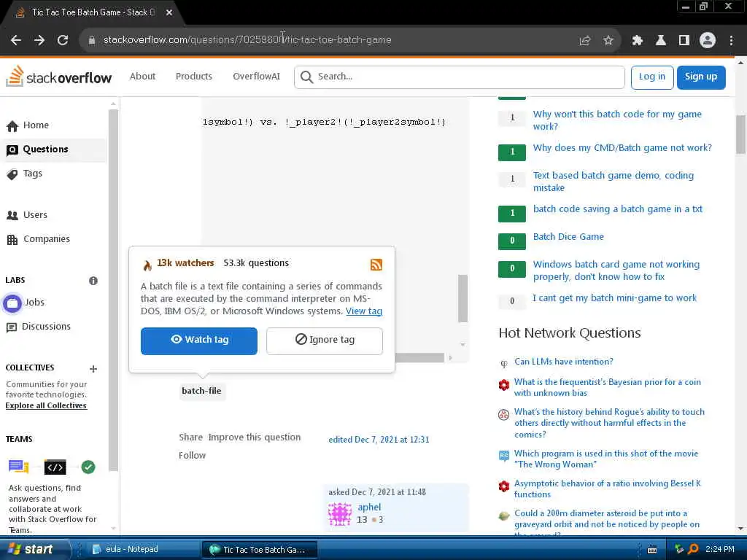
Task: Open OverflowAI in the header
Action: [x=256, y=76]
